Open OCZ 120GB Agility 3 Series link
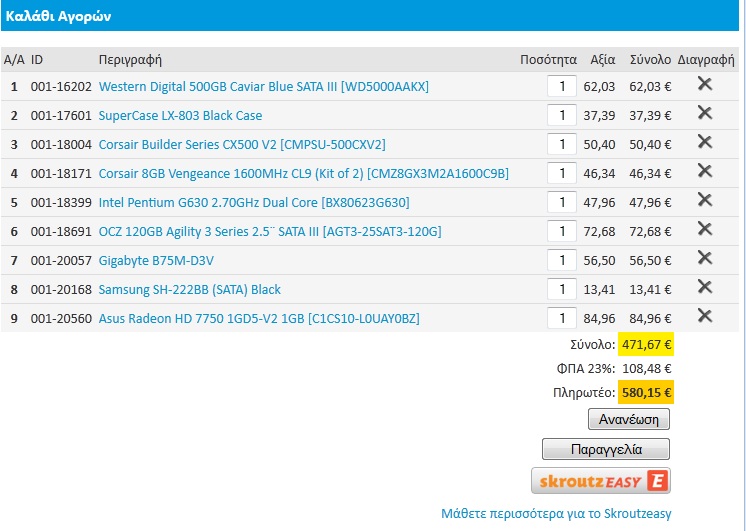 pyautogui.click(x=270, y=232)
